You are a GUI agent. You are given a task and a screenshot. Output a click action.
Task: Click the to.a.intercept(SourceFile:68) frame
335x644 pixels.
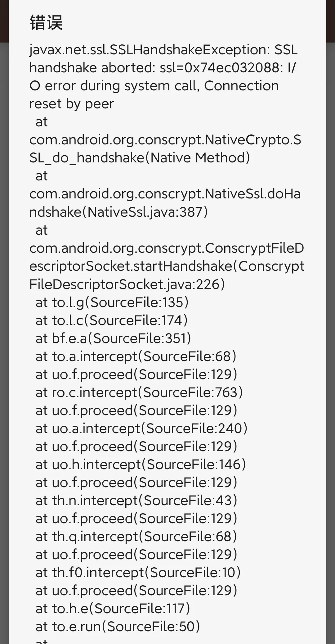click(x=136, y=356)
